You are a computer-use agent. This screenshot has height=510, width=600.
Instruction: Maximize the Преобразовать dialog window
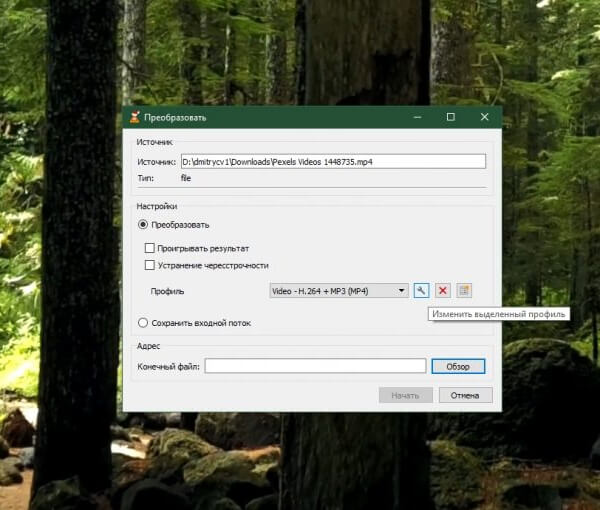[x=450, y=117]
